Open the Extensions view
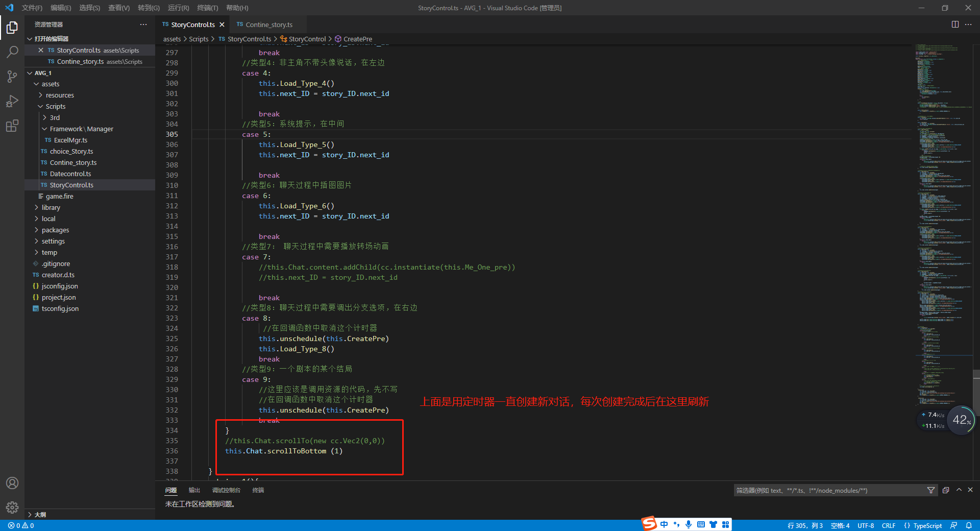 [12, 126]
